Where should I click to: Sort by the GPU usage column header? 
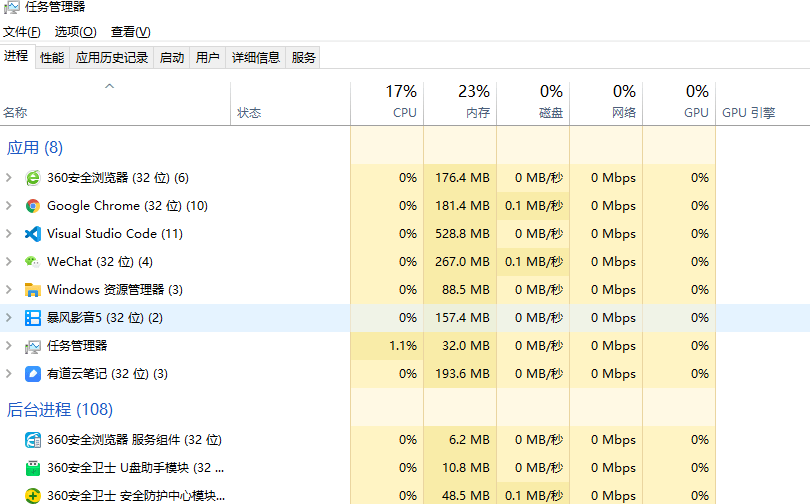click(679, 103)
